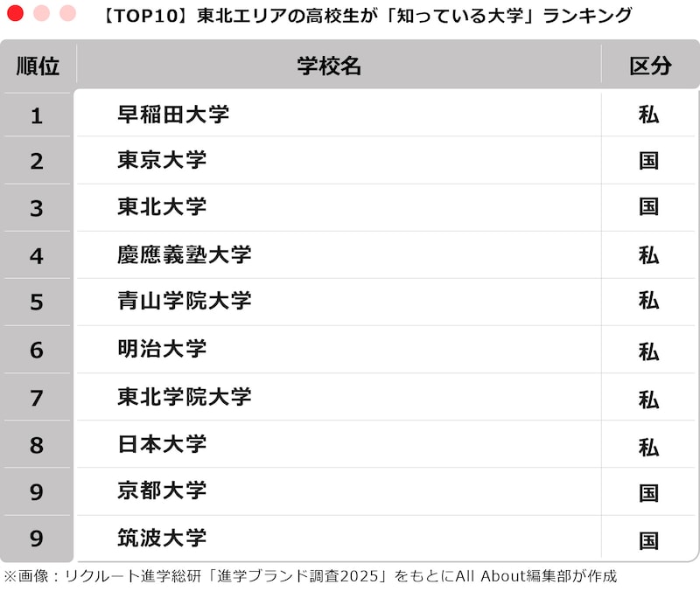700x612 pixels.
Task: Select 青山学院大学 in the ranking
Action: [x=185, y=302]
